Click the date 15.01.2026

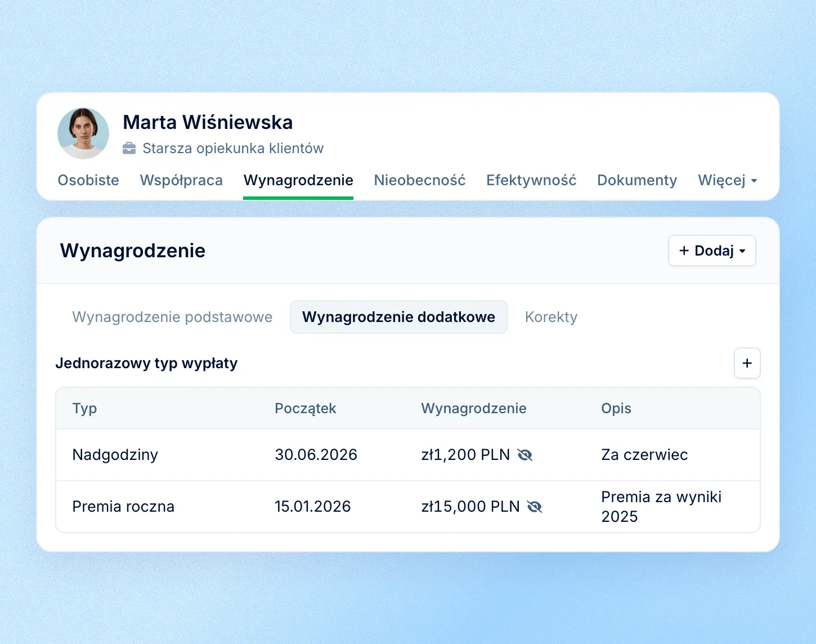[x=312, y=507]
